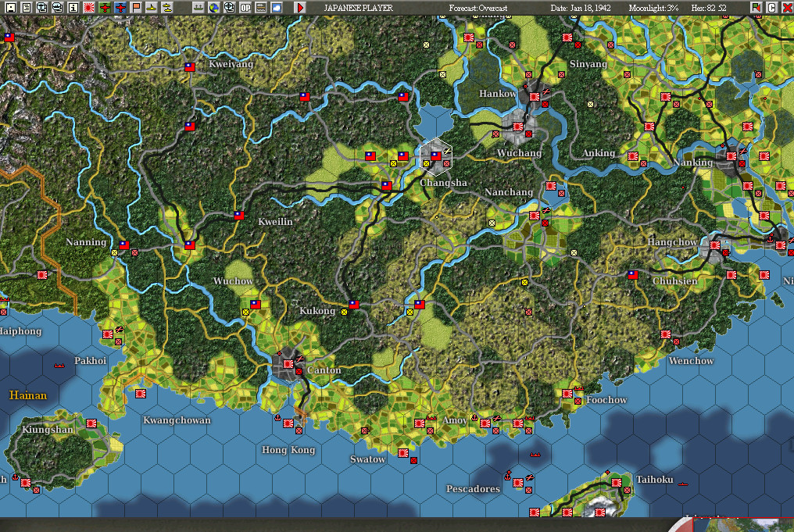
Task: Open the information 'i' icon
Action: point(73,8)
